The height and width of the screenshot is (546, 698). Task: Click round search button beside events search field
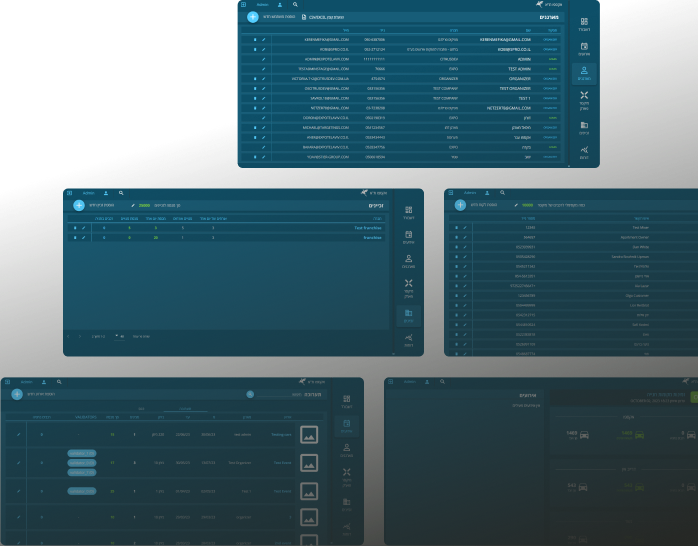[250, 394]
